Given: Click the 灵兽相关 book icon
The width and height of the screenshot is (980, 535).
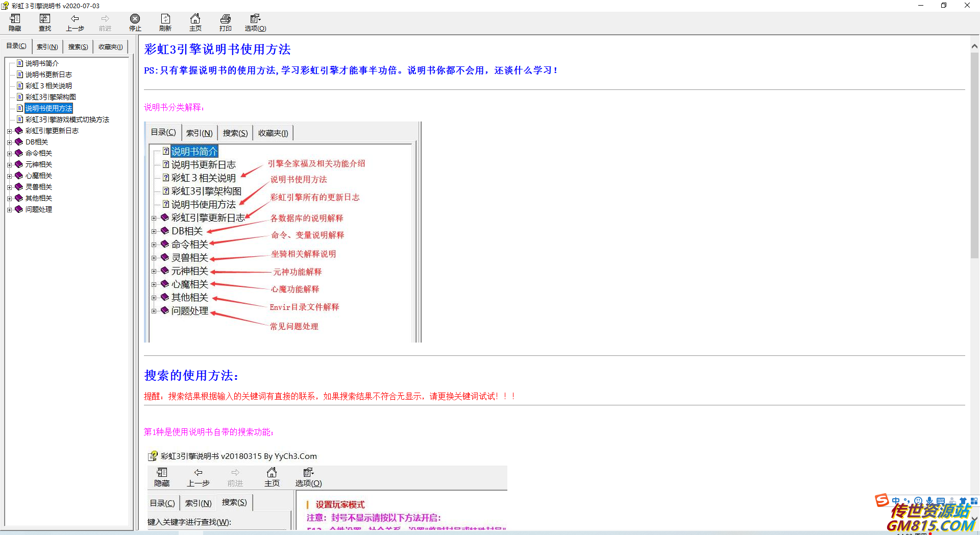Looking at the screenshot, I should pos(19,187).
